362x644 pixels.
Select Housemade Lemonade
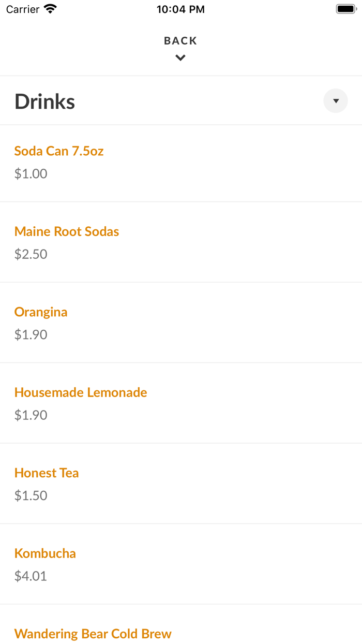(x=81, y=392)
